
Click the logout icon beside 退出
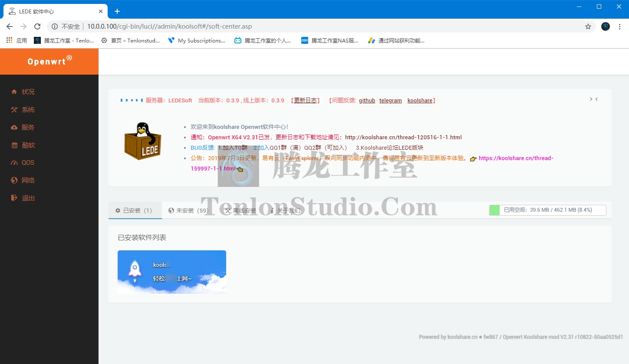coord(14,198)
